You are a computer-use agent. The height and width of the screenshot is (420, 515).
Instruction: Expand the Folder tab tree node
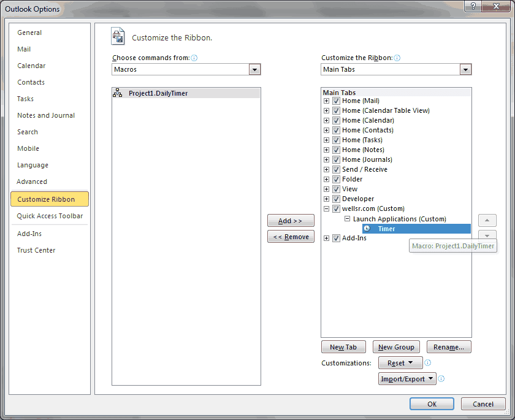coord(326,179)
